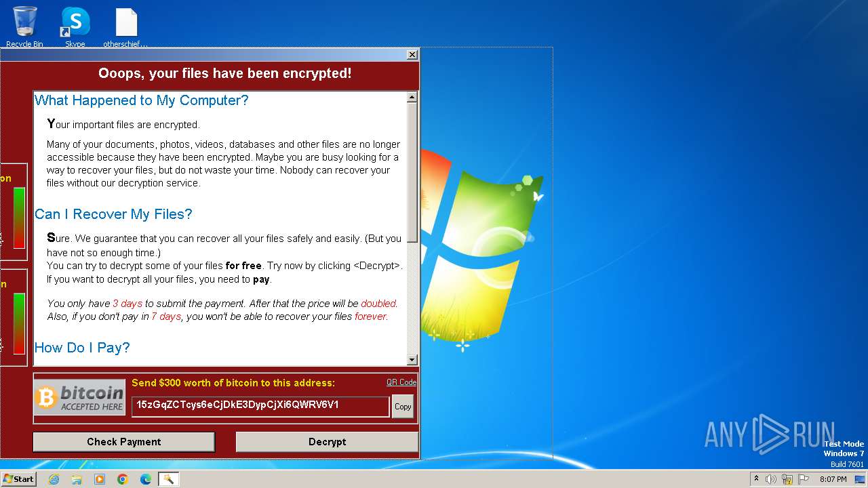Open the Start menu
The width and height of the screenshot is (868, 488).
19,479
